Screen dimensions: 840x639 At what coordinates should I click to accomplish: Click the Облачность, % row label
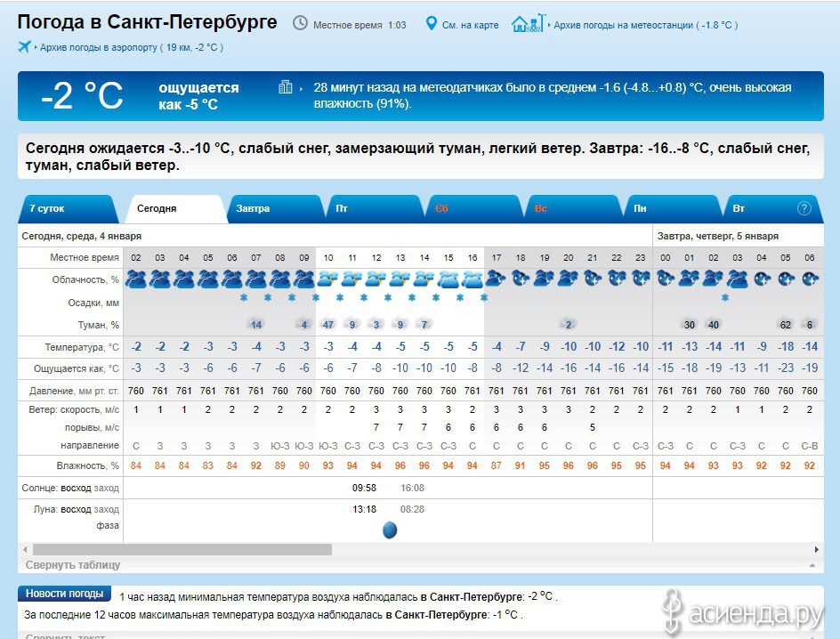85,279
